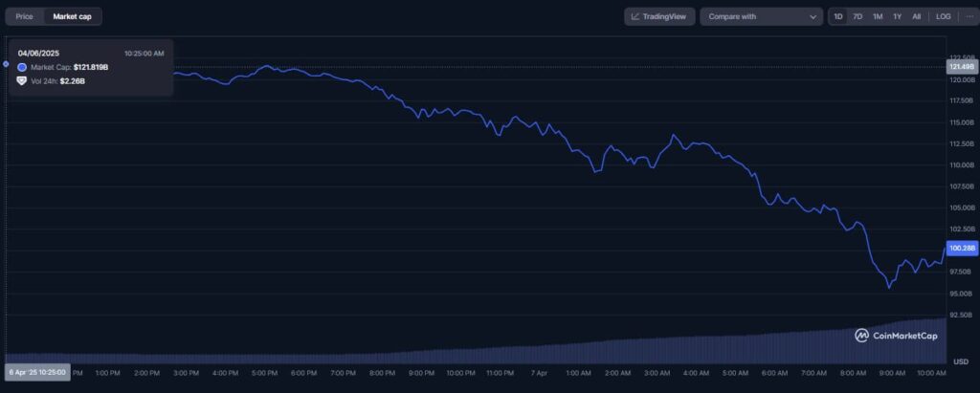Click the 121.49B crosshair value label
980x393 pixels.
pyautogui.click(x=963, y=66)
